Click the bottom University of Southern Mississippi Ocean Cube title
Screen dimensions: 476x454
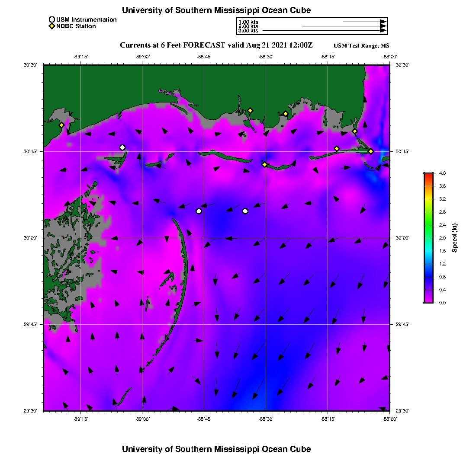point(216,449)
